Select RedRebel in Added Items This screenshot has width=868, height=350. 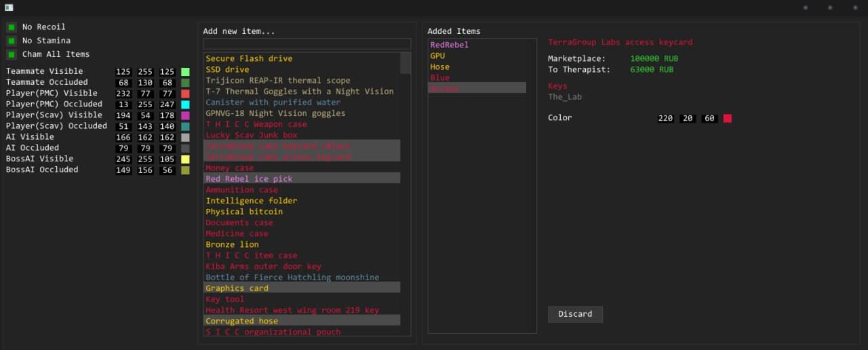pos(449,45)
